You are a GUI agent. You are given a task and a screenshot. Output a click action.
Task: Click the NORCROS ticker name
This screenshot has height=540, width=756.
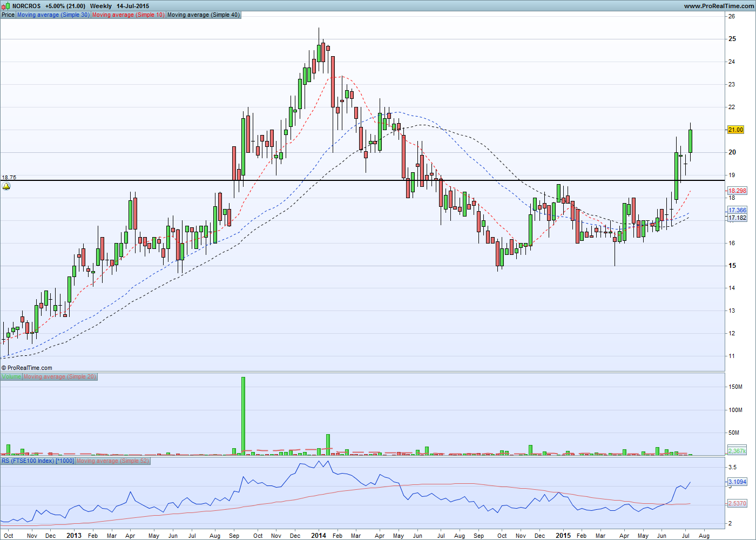click(26, 6)
